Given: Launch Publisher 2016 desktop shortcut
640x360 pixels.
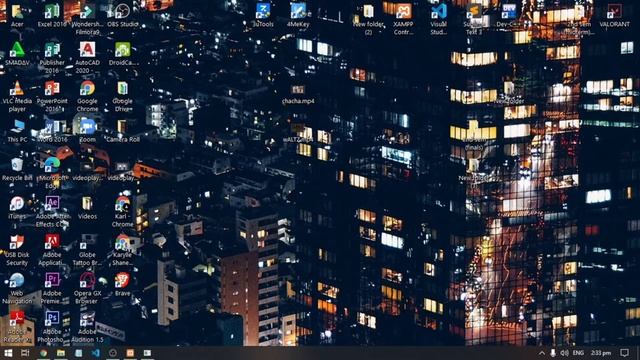Looking at the screenshot, I should pyautogui.click(x=52, y=58).
